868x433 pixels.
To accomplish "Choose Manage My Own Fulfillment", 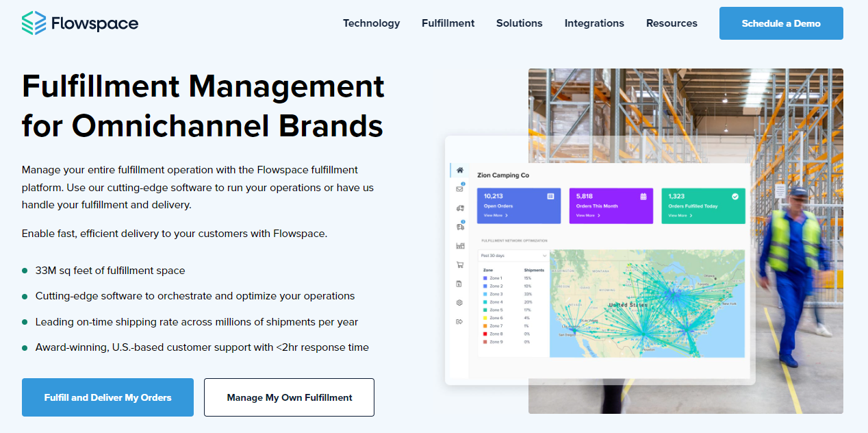I will (290, 397).
